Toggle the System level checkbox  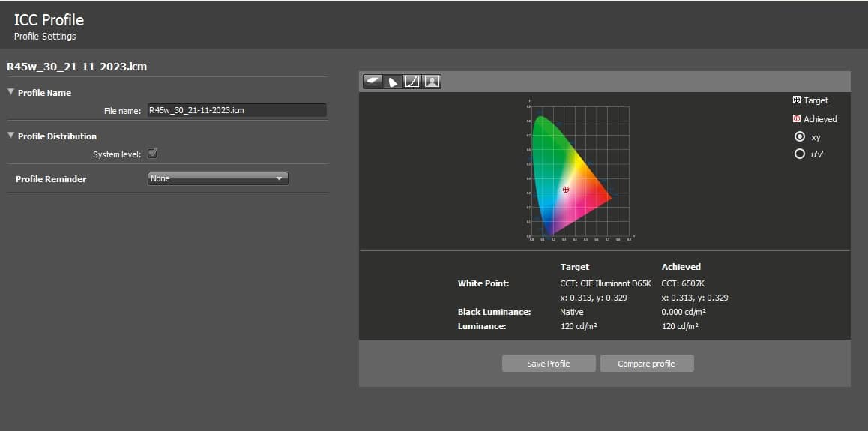(x=152, y=154)
